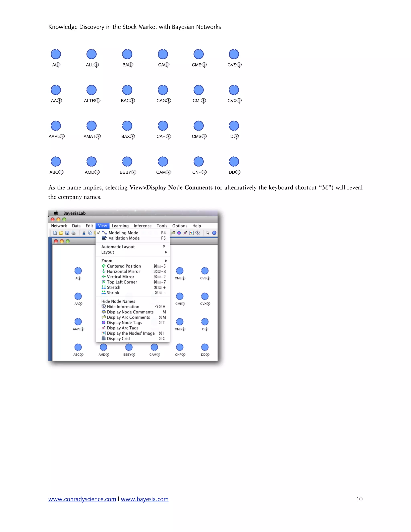Click the Save floppy disk icon
This screenshot has width=411, height=532.
click(x=67, y=233)
